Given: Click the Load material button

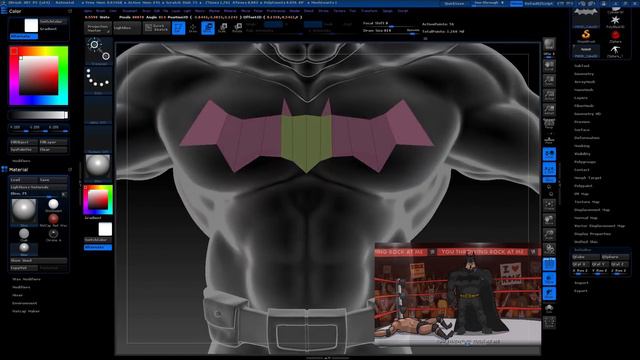Looking at the screenshot, I should pos(24,180).
